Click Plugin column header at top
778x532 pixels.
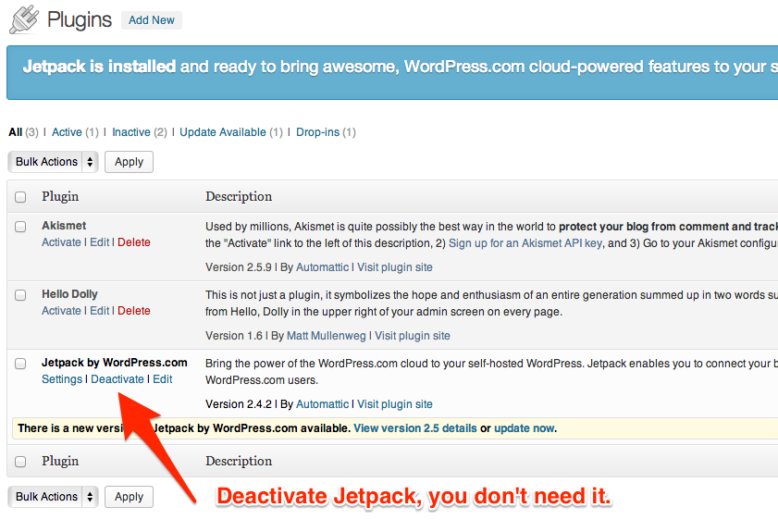point(60,196)
